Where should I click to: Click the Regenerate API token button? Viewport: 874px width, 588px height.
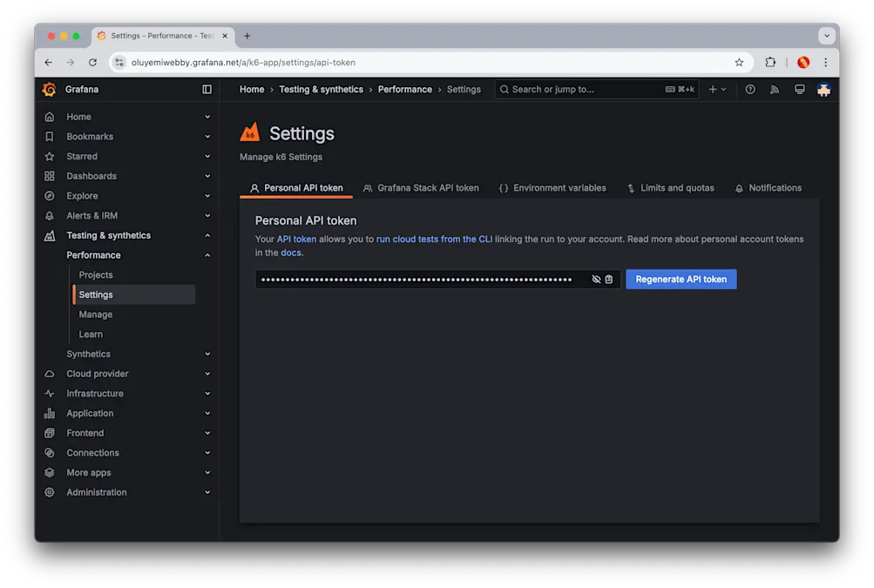[x=680, y=279]
